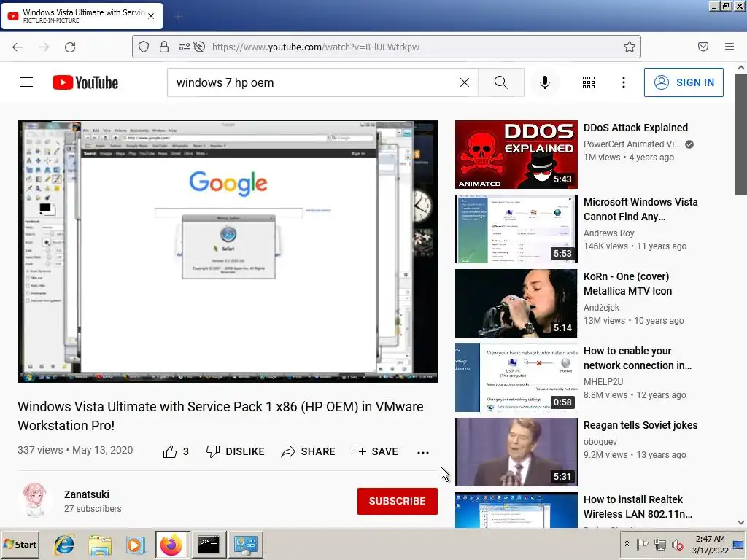Open enable network connection video thumbnail
The image size is (747, 560).
(x=516, y=377)
